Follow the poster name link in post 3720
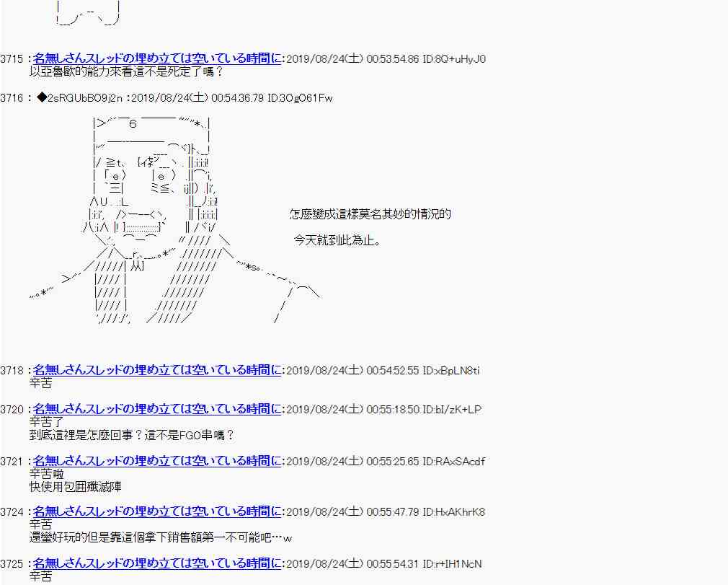Screen dimensions: 728x585 (157, 410)
